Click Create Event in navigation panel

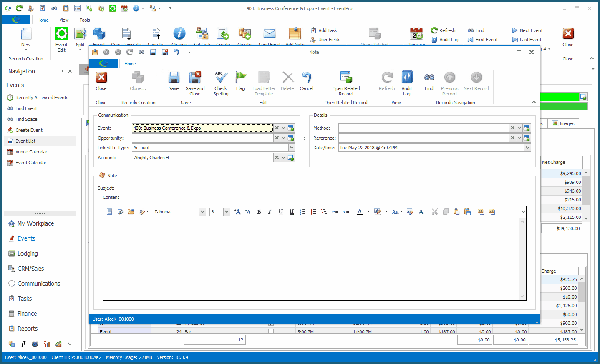pos(29,130)
